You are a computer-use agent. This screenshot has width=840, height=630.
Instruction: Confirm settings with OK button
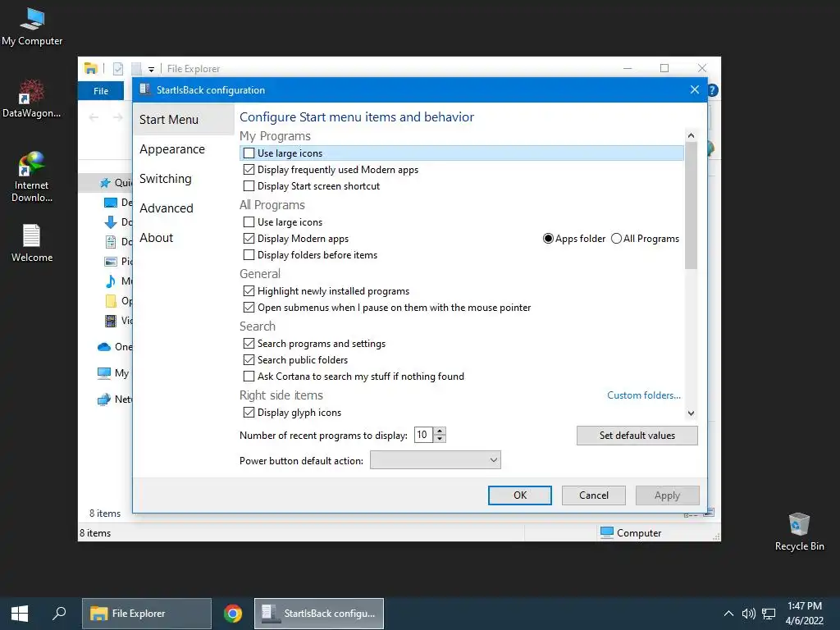[519, 495]
